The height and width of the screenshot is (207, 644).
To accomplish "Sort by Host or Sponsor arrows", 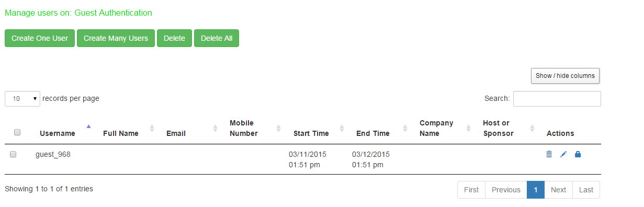I will [532, 128].
